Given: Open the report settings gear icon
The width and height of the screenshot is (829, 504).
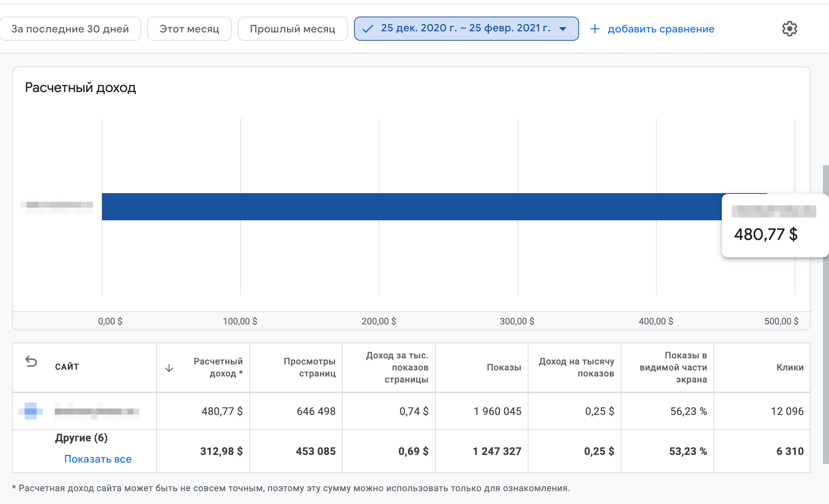Looking at the screenshot, I should 789,29.
